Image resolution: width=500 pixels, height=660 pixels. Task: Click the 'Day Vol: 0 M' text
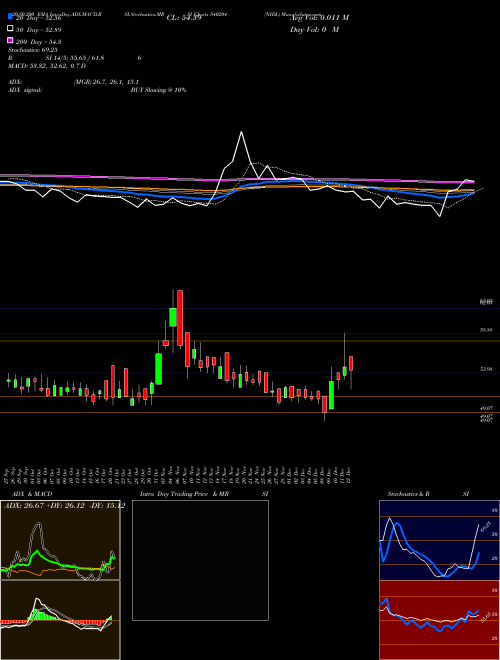tap(314, 29)
